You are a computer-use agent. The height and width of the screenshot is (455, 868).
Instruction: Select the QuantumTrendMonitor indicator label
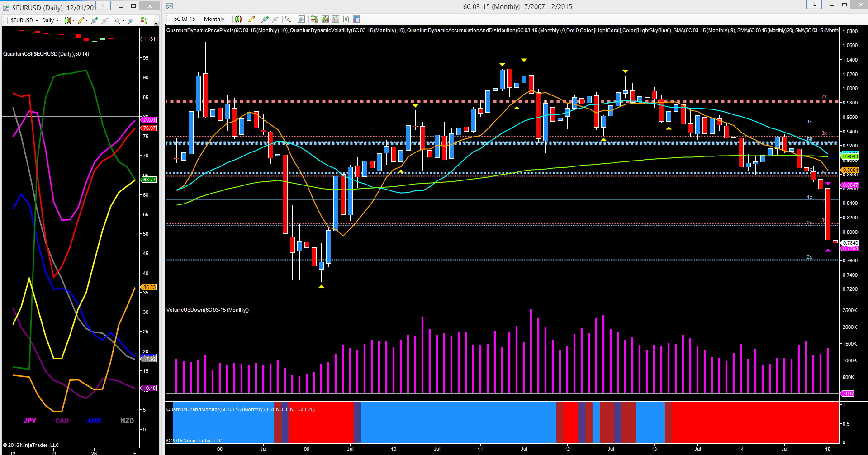pos(241,409)
